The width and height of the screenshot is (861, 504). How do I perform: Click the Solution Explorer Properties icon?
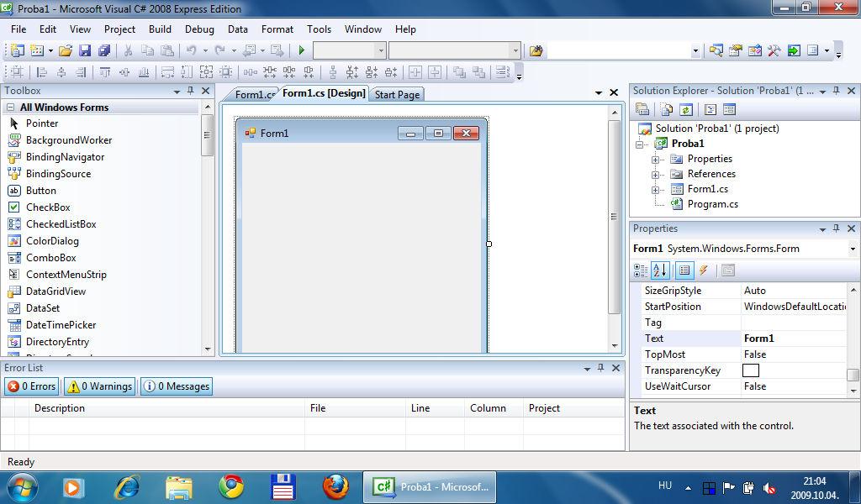642,110
